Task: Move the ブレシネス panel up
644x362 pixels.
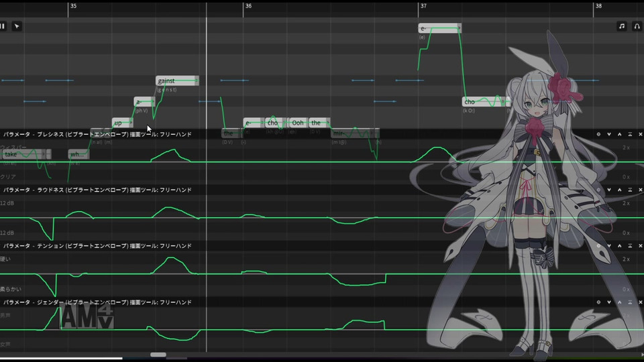Action: [619, 134]
